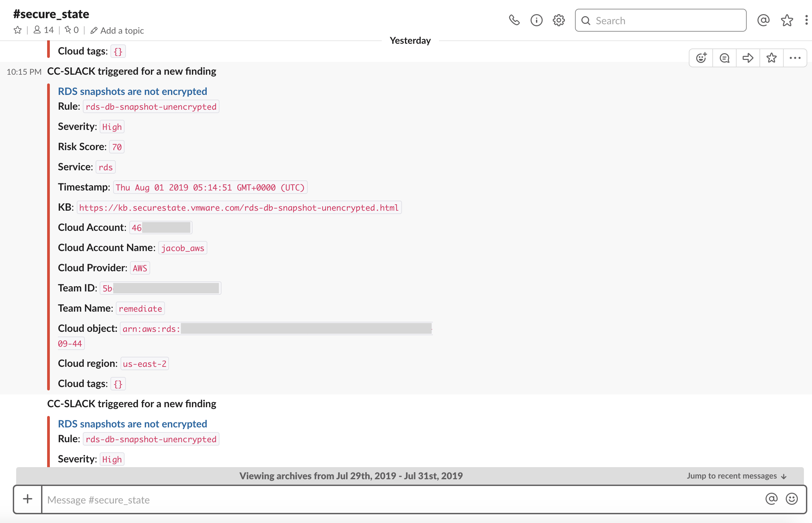Screen dimensions: 812x523
Task: Attach content using the plus button
Action: [x=27, y=499]
